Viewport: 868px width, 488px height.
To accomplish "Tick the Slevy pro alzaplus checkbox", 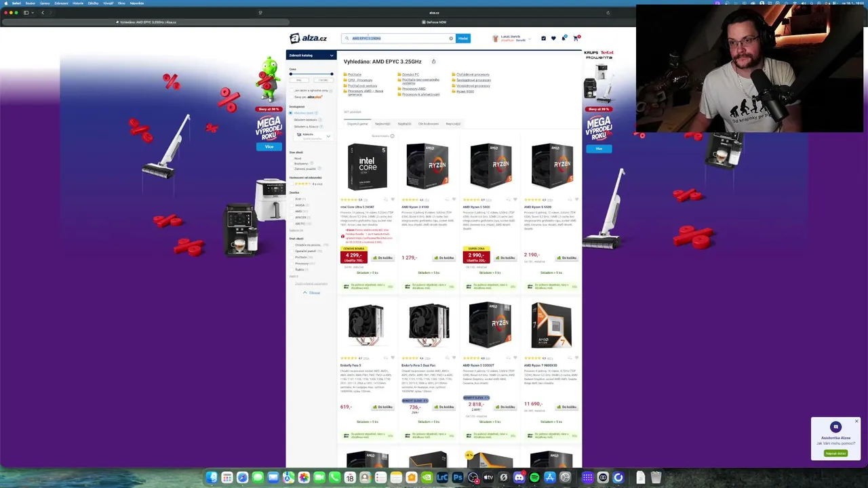I will pyautogui.click(x=292, y=97).
